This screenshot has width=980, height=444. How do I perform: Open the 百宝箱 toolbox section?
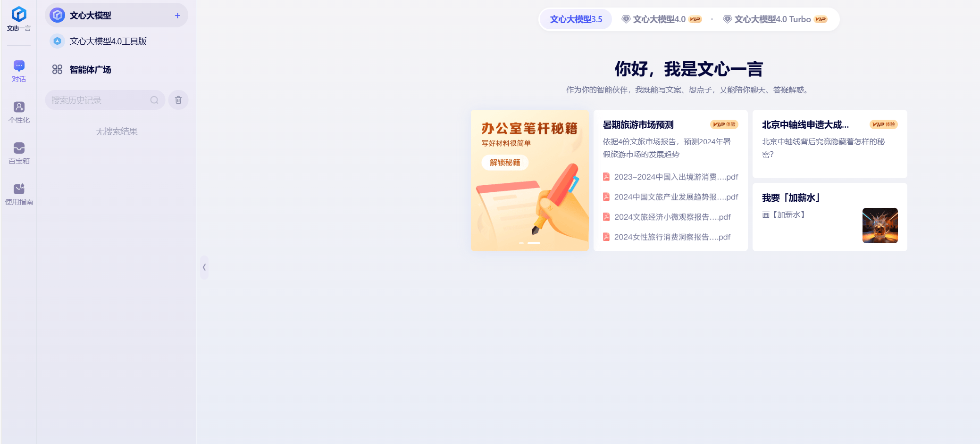[19, 153]
